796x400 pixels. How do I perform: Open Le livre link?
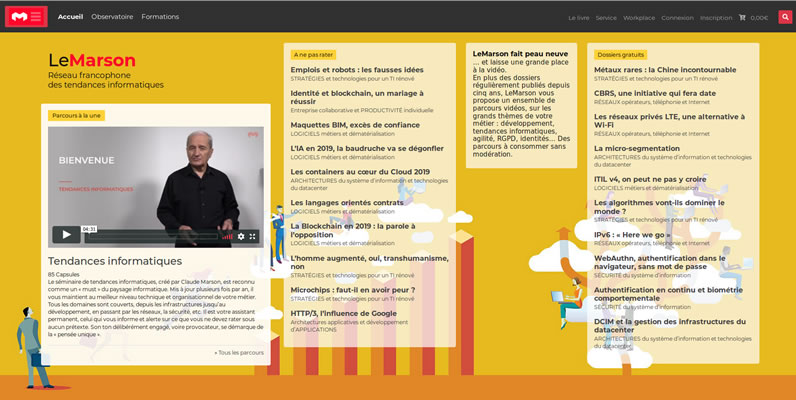coord(579,18)
